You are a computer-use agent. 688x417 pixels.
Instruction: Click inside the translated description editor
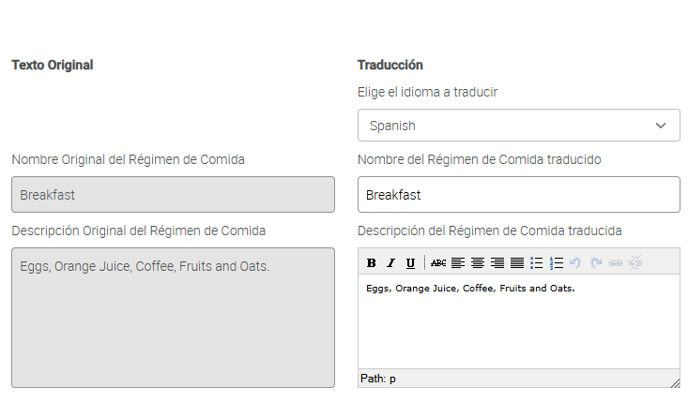click(519, 325)
